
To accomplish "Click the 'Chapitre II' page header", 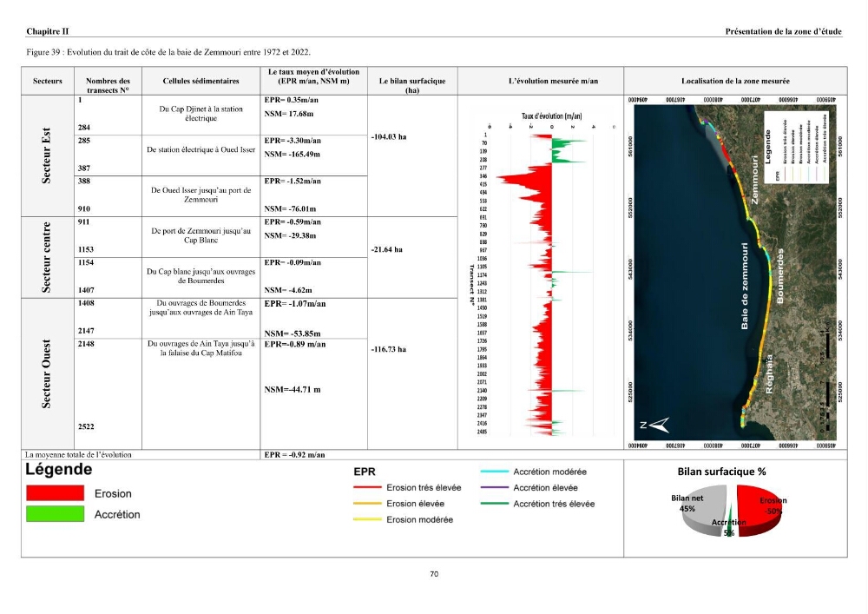I will coord(48,31).
